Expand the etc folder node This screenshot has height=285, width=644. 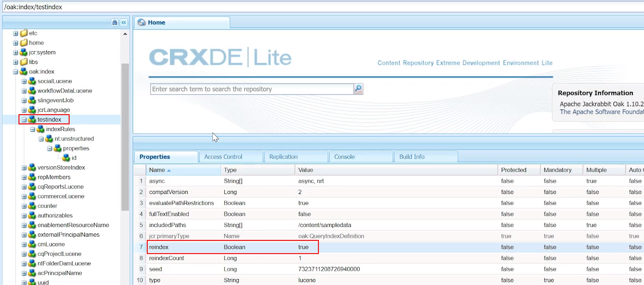(x=15, y=33)
